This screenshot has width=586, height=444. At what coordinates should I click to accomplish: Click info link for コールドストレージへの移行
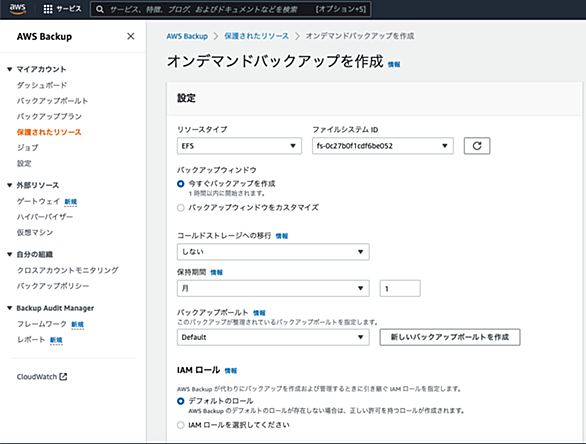point(282,236)
